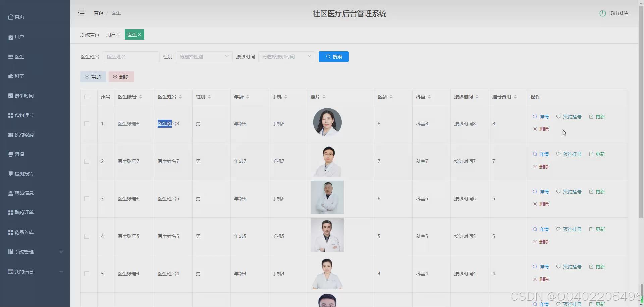Click the 药品信息 person icon in sidebar
This screenshot has width=644, height=307.
coord(11,193)
